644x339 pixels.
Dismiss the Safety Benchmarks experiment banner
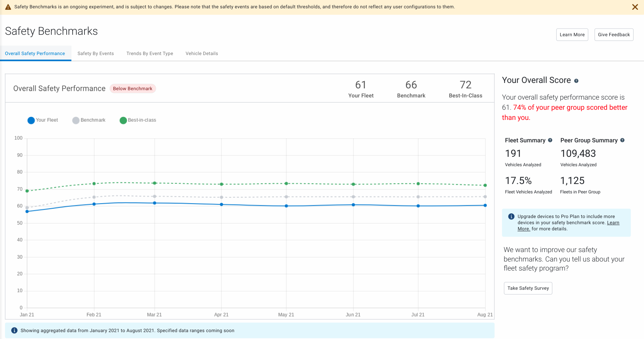pos(635,7)
